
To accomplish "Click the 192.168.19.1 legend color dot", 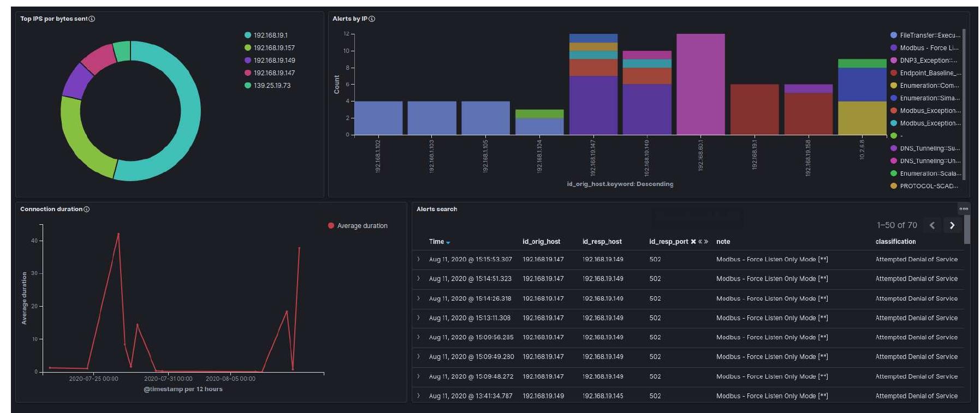I will click(x=248, y=35).
